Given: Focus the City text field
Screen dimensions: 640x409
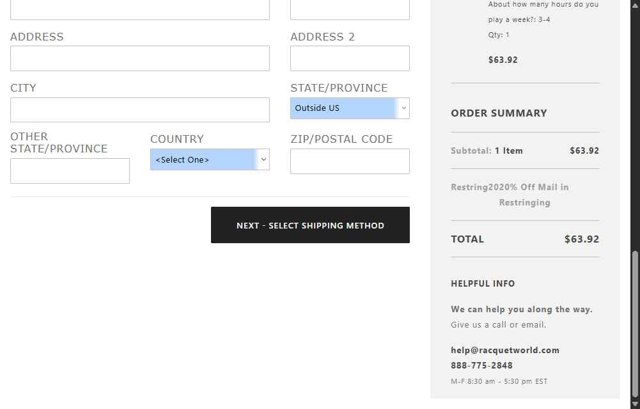Looking at the screenshot, I should click(x=140, y=110).
